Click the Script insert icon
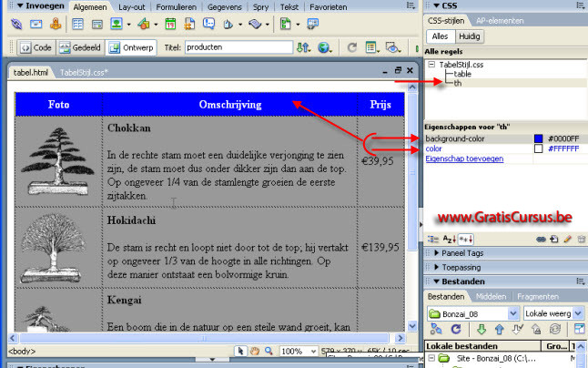Screen dimensions: 588x368 pos(255,25)
